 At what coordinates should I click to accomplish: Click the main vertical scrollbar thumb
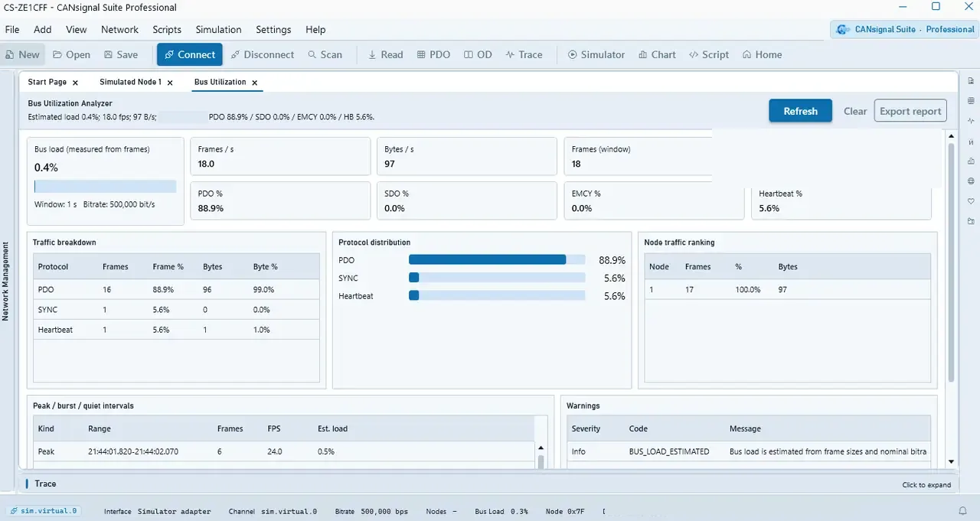(952, 262)
